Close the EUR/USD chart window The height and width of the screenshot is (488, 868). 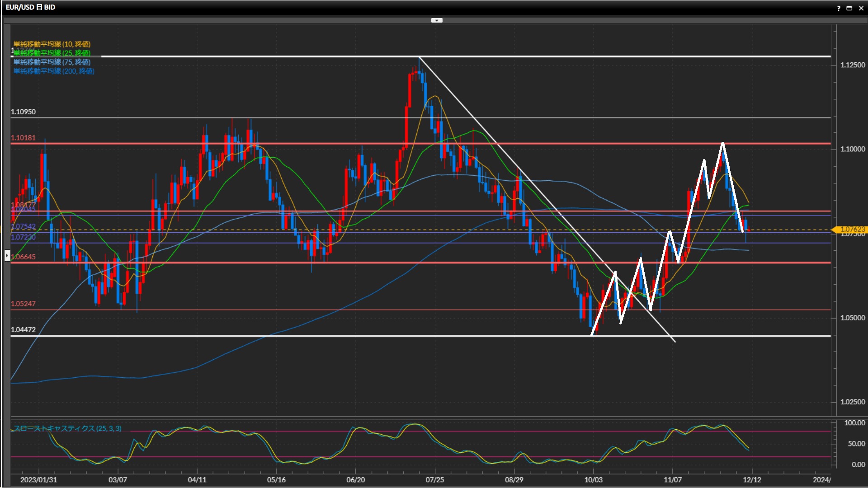pyautogui.click(x=861, y=8)
